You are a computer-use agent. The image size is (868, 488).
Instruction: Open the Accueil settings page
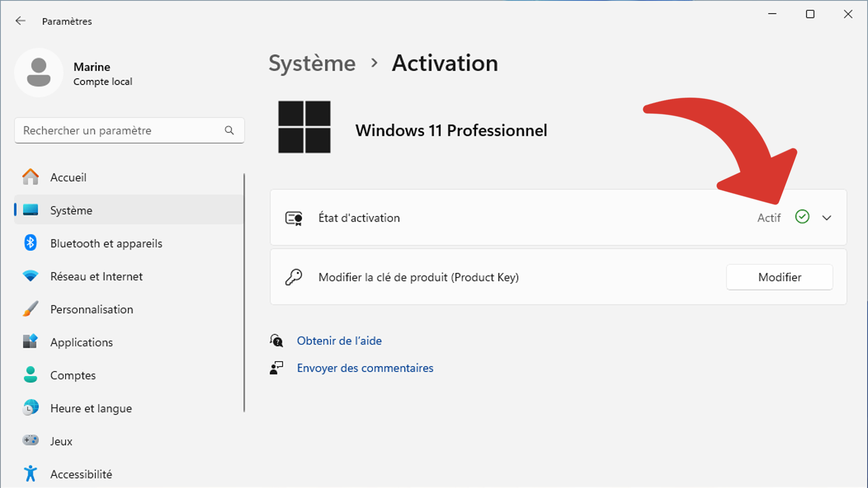click(x=129, y=177)
